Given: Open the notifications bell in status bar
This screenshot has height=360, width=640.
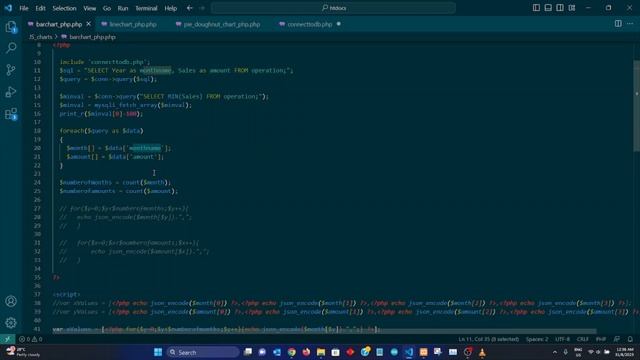Looking at the screenshot, I should 630,339.
